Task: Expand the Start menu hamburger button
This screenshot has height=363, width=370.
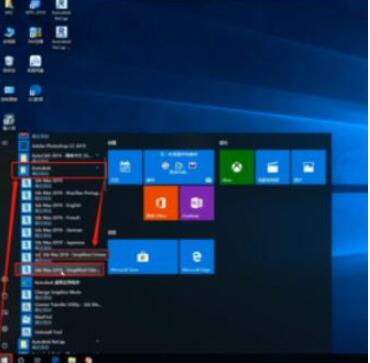Action: coord(5,143)
